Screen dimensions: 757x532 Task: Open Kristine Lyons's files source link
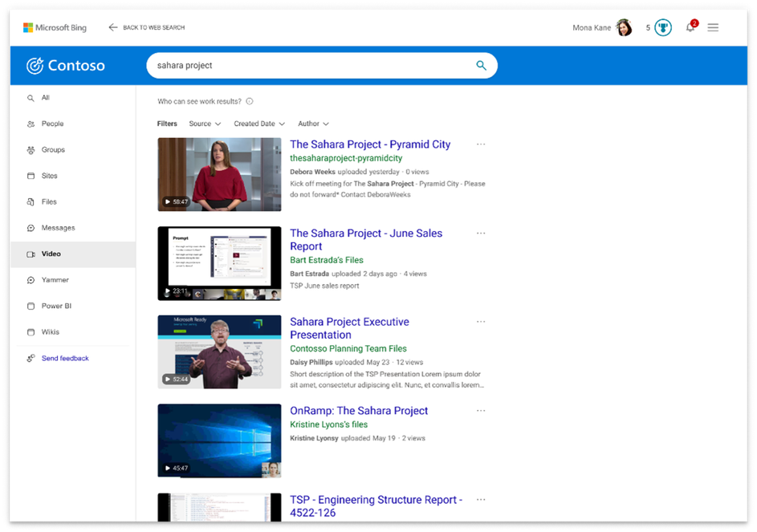coord(329,424)
